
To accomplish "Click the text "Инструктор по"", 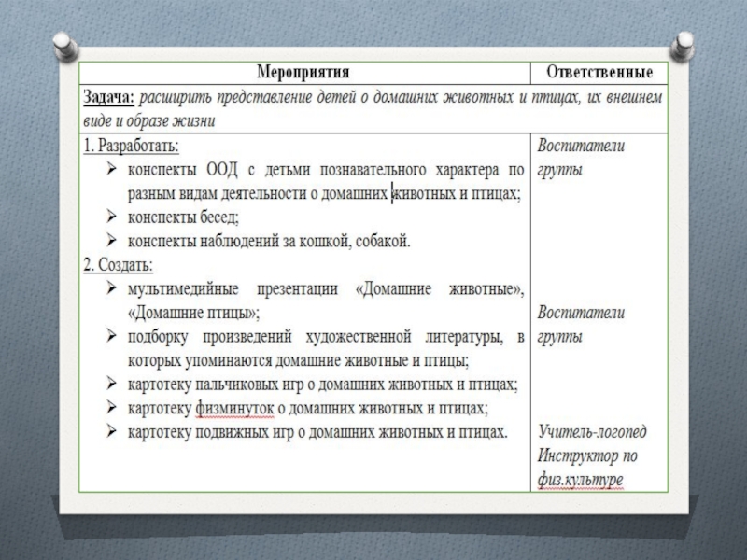I will click(x=587, y=455).
